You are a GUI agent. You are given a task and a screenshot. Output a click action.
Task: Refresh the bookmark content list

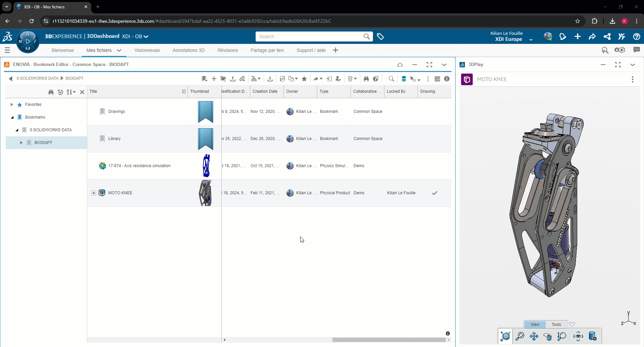(x=282, y=78)
